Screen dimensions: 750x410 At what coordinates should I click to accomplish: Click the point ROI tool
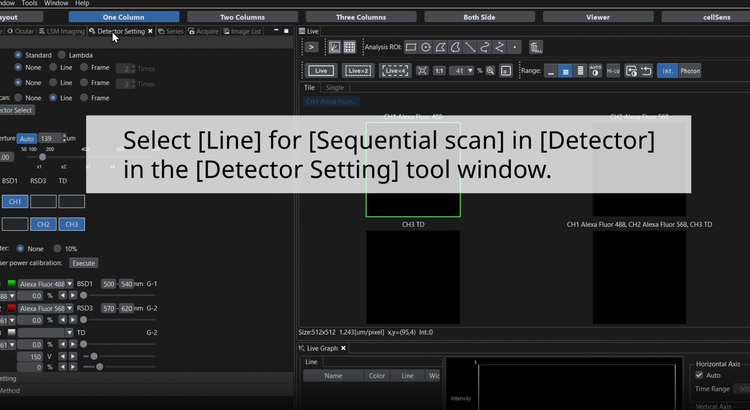click(x=515, y=47)
